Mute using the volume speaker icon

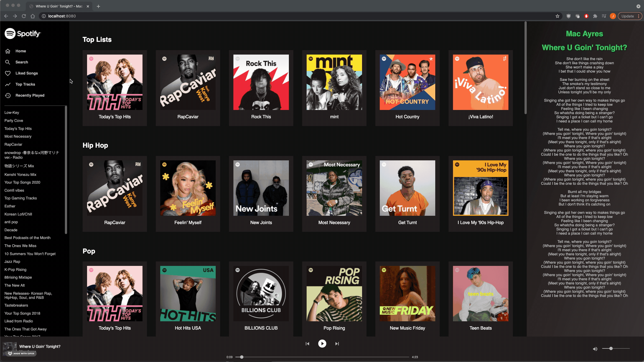click(595, 349)
